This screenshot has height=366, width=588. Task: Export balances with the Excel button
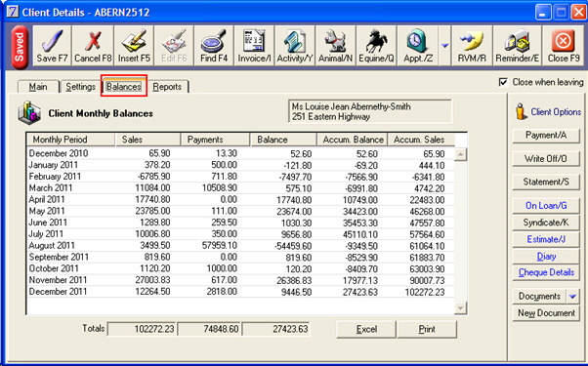[366, 329]
